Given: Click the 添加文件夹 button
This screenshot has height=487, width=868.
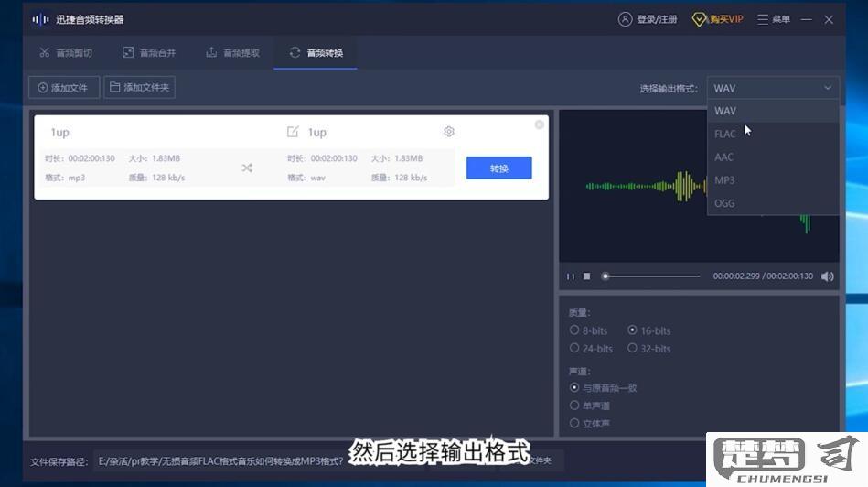Looking at the screenshot, I should (140, 88).
